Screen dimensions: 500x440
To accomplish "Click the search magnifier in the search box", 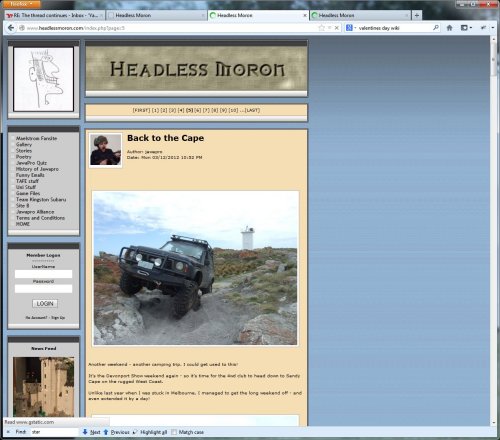I will coord(436,28).
